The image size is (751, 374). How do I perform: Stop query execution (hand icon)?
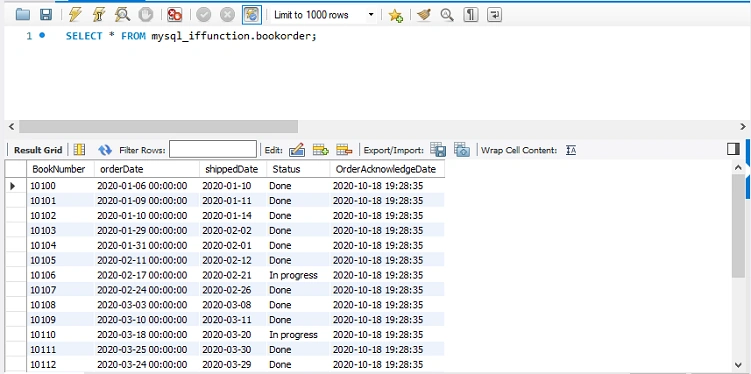point(146,15)
